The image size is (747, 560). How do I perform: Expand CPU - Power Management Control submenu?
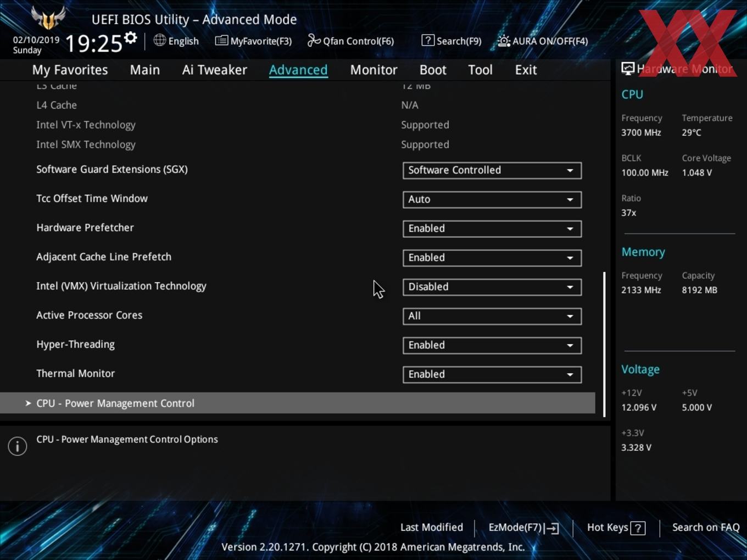298,403
